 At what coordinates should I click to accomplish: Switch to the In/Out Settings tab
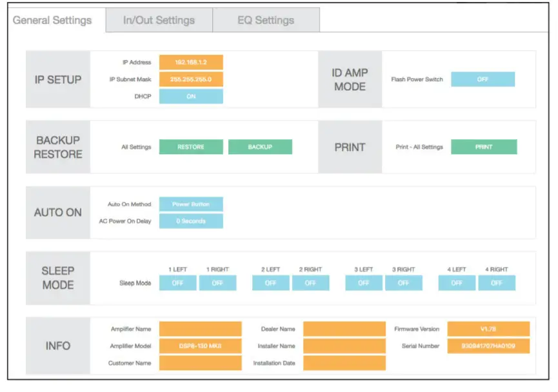point(159,20)
